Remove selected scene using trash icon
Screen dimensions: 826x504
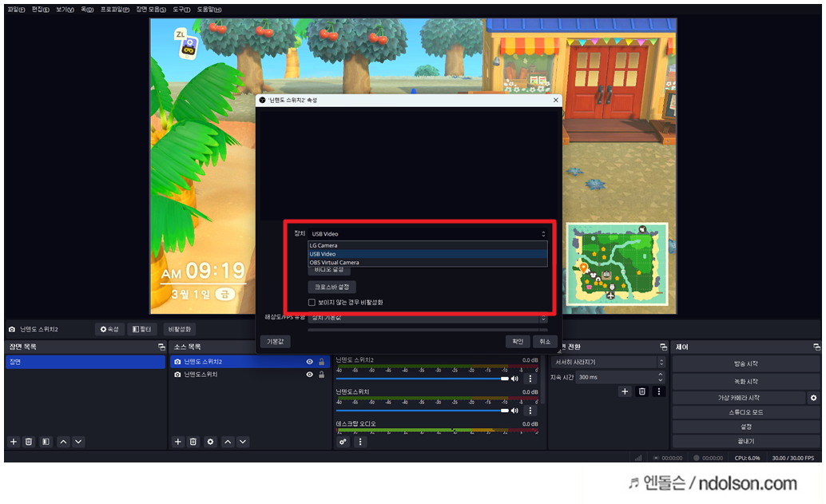click(x=29, y=442)
